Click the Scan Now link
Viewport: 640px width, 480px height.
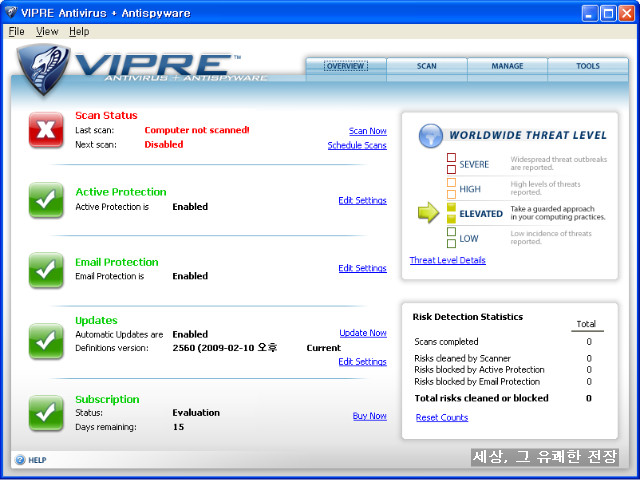click(368, 131)
